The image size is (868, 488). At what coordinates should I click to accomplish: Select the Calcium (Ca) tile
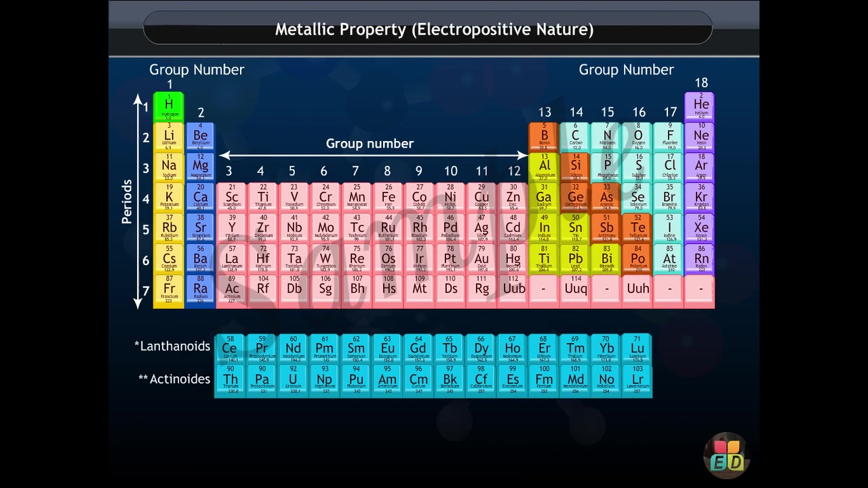point(201,198)
